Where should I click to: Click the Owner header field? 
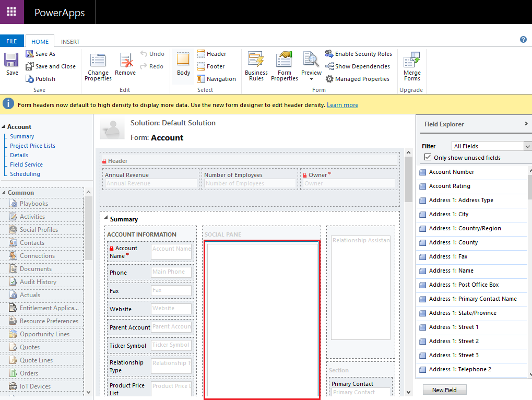pyautogui.click(x=349, y=183)
